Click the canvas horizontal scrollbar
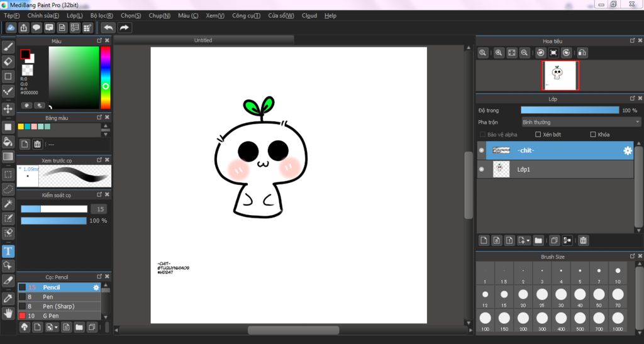Screen dimensions: 644x344 pos(293,330)
